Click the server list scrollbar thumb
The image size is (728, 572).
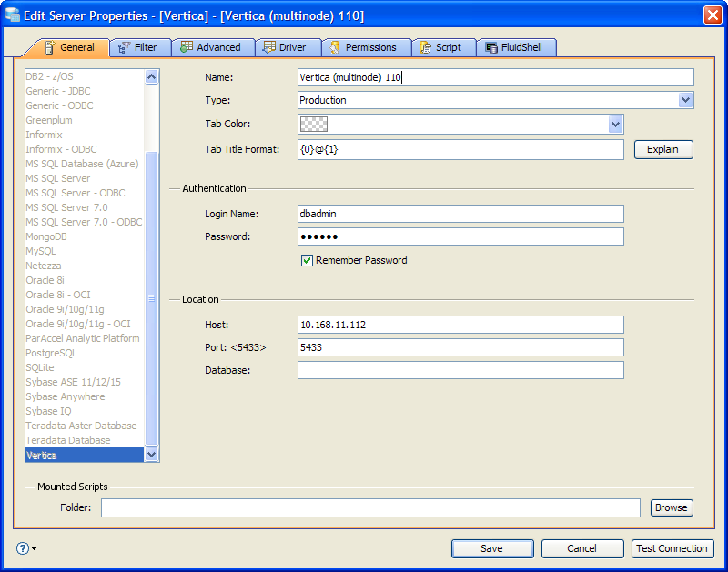[151, 298]
